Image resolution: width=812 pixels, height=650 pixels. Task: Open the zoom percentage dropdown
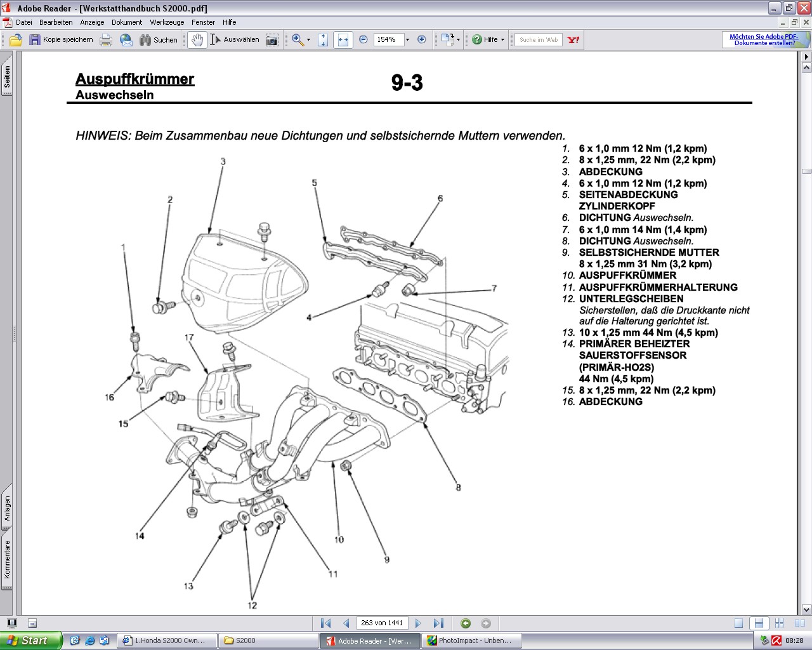(407, 39)
